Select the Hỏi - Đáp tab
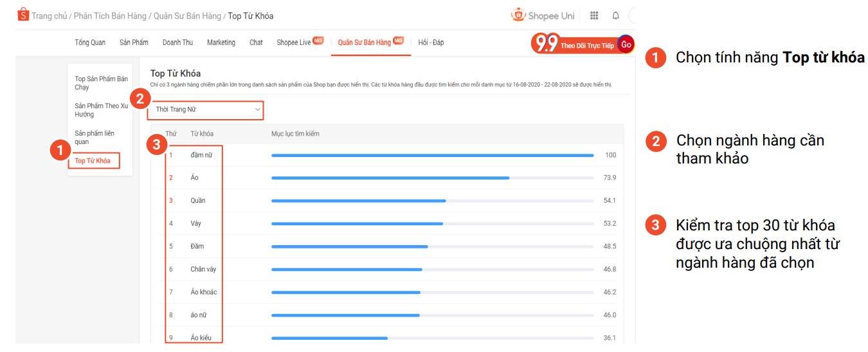Viewport: 868px width, 352px height. point(431,42)
